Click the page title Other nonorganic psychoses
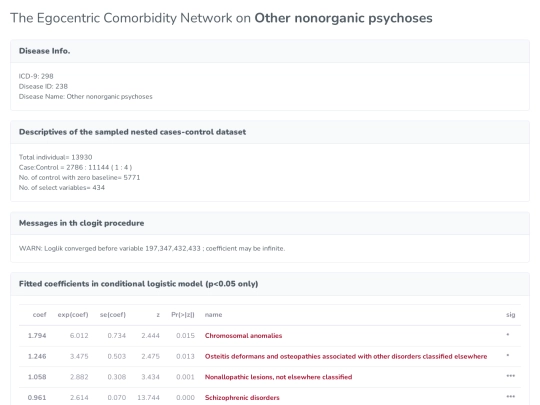 (x=343, y=18)
